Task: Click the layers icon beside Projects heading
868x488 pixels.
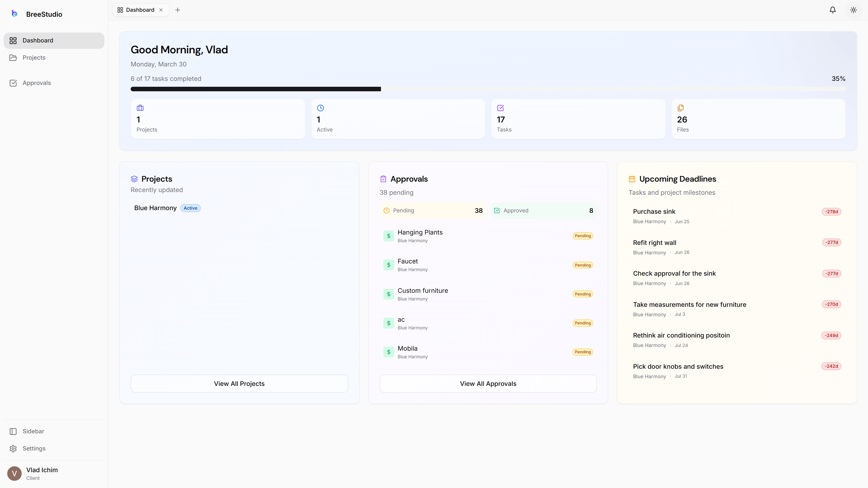Action: click(x=134, y=179)
